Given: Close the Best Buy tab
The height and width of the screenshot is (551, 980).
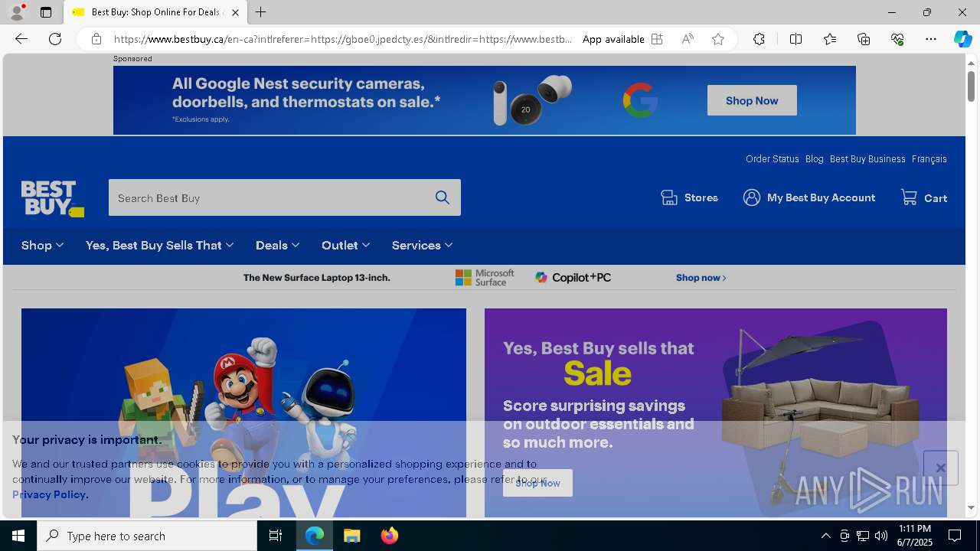Looking at the screenshot, I should tap(235, 12).
